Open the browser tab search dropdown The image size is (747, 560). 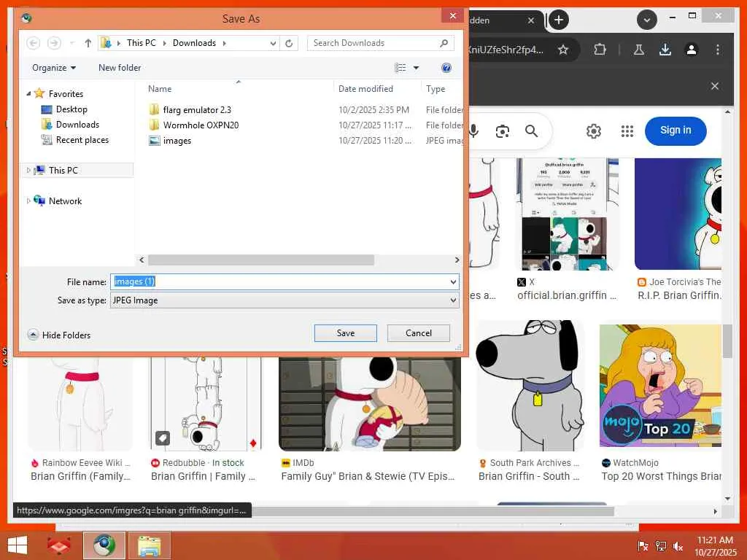(x=647, y=20)
